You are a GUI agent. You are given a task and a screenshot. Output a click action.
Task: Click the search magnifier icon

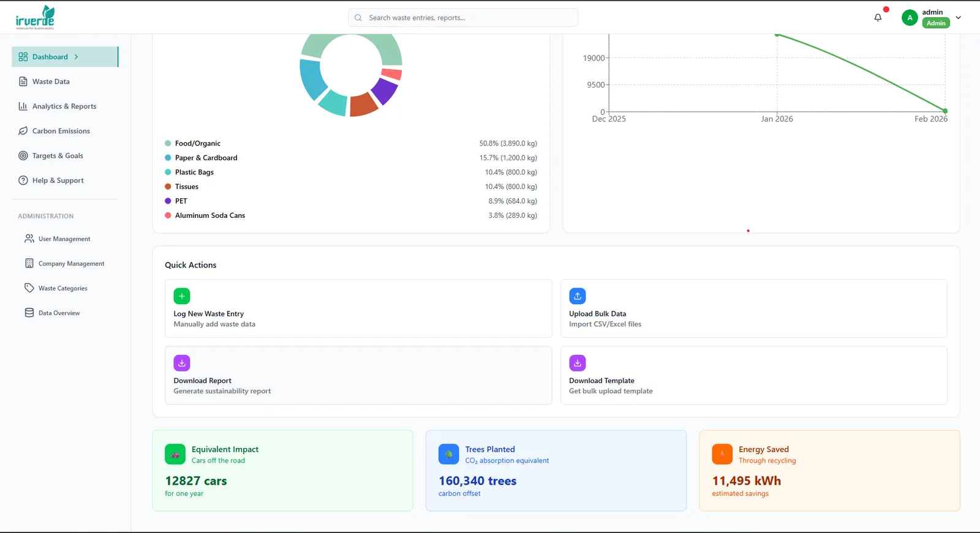coord(358,18)
